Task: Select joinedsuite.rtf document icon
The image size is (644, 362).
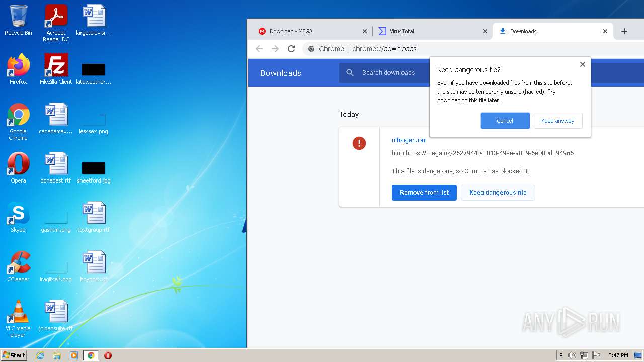Action: pos(56,316)
